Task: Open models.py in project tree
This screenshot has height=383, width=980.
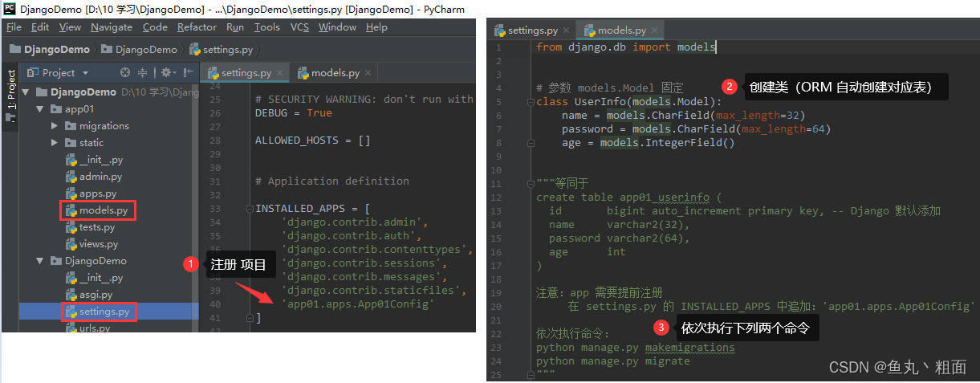Action: point(97,210)
